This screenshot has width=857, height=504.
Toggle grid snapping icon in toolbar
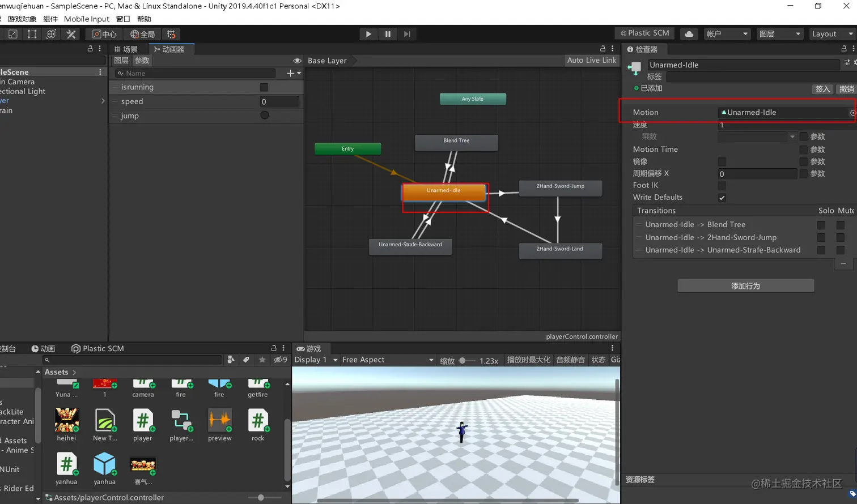(x=171, y=34)
